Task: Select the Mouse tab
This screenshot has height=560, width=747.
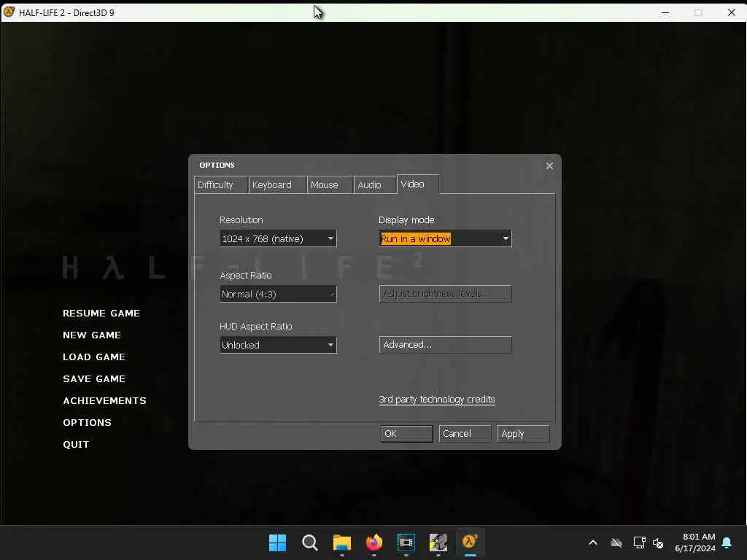Action: pyautogui.click(x=330, y=184)
